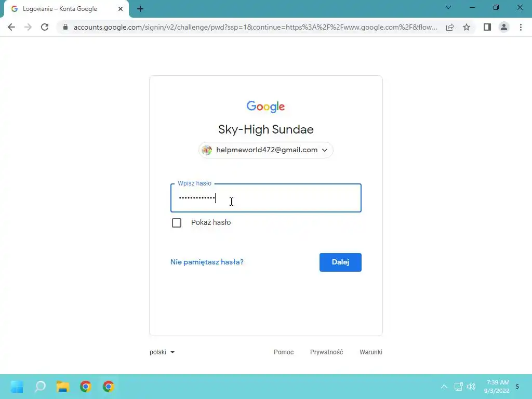This screenshot has width=532, height=399.
Task: Select the Logowanie – Konta Google tab
Action: (x=66, y=9)
